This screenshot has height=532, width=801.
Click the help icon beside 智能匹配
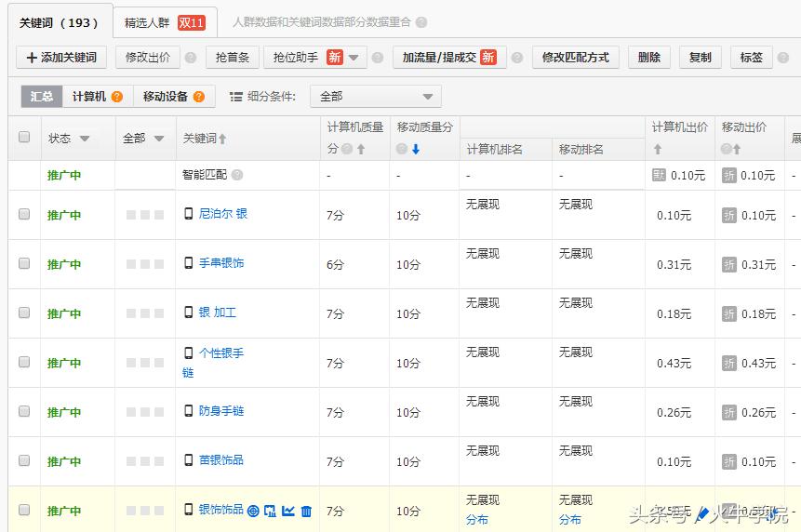[237, 175]
